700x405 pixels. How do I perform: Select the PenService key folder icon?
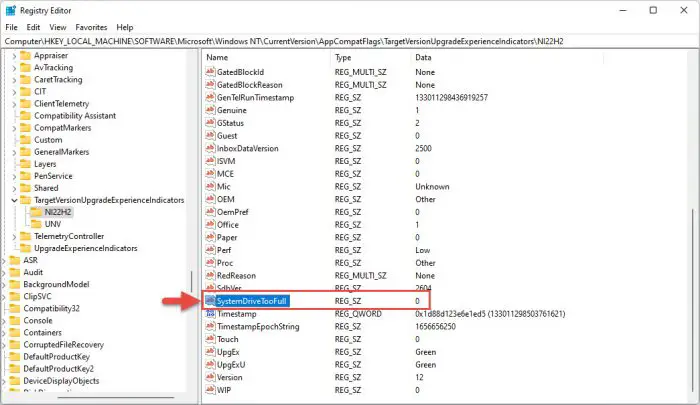26,176
